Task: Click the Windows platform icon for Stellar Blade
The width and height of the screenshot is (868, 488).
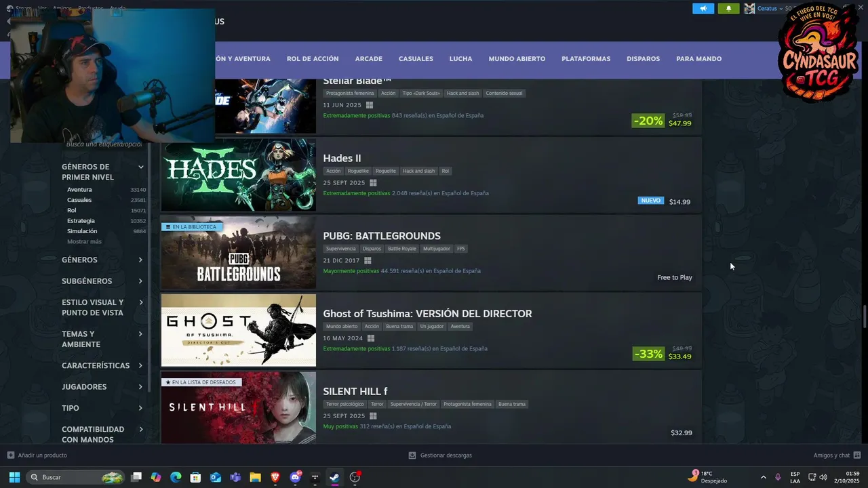Action: coord(370,105)
